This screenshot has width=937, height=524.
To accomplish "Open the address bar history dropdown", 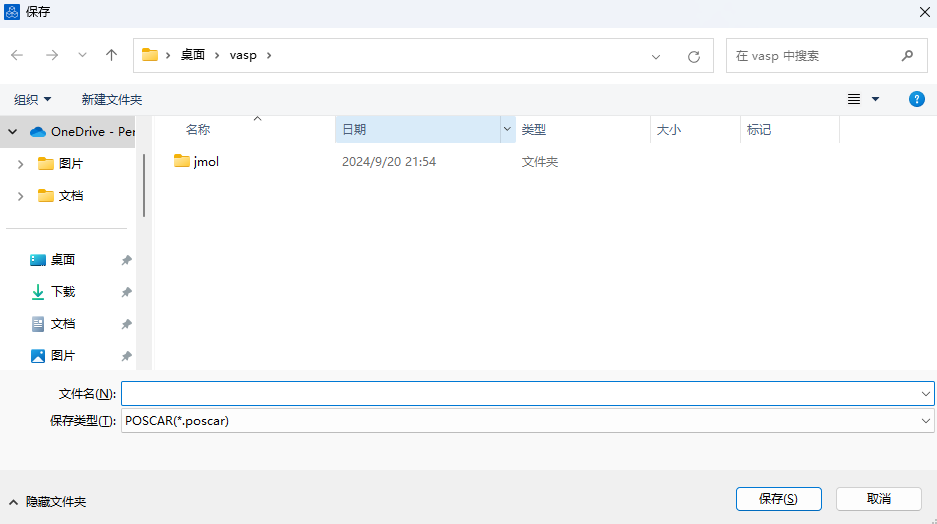I will (656, 56).
